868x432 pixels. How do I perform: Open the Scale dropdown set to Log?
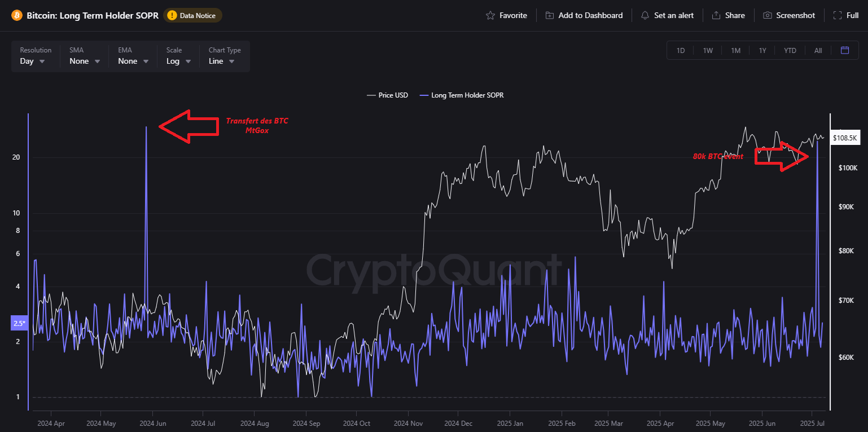pos(178,61)
